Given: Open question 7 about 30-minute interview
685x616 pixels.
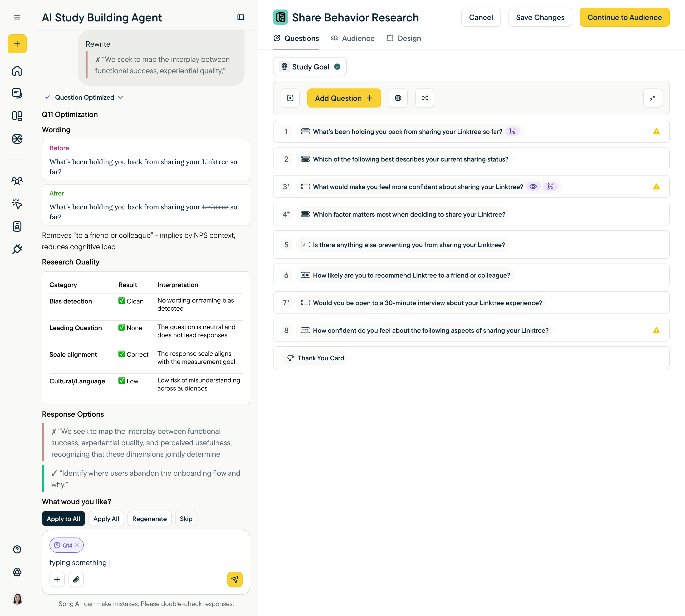Looking at the screenshot, I should (471, 303).
